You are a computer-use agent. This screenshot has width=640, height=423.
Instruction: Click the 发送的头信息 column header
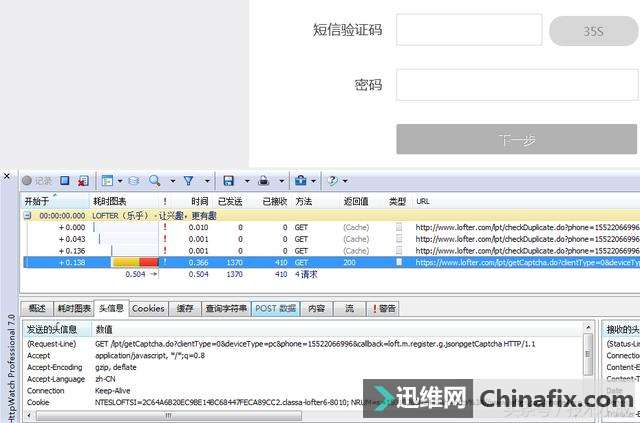click(57, 329)
